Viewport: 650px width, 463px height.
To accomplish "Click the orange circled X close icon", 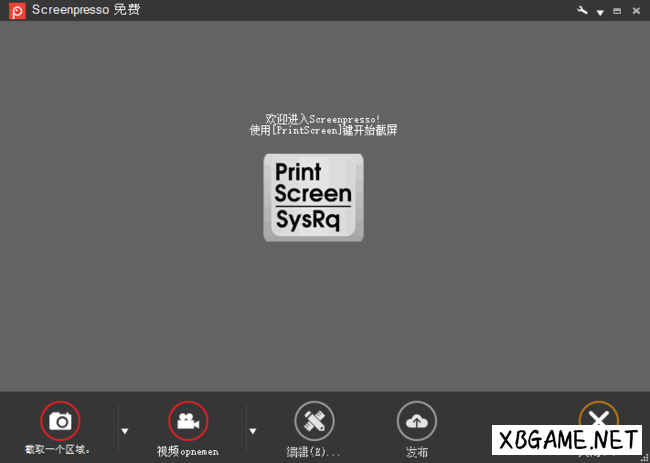I will click(x=598, y=418).
